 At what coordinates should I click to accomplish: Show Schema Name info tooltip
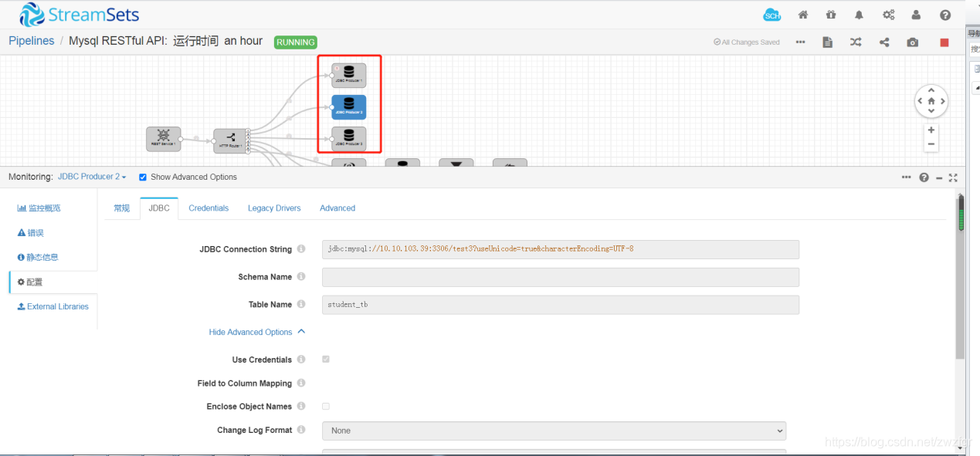click(x=301, y=276)
